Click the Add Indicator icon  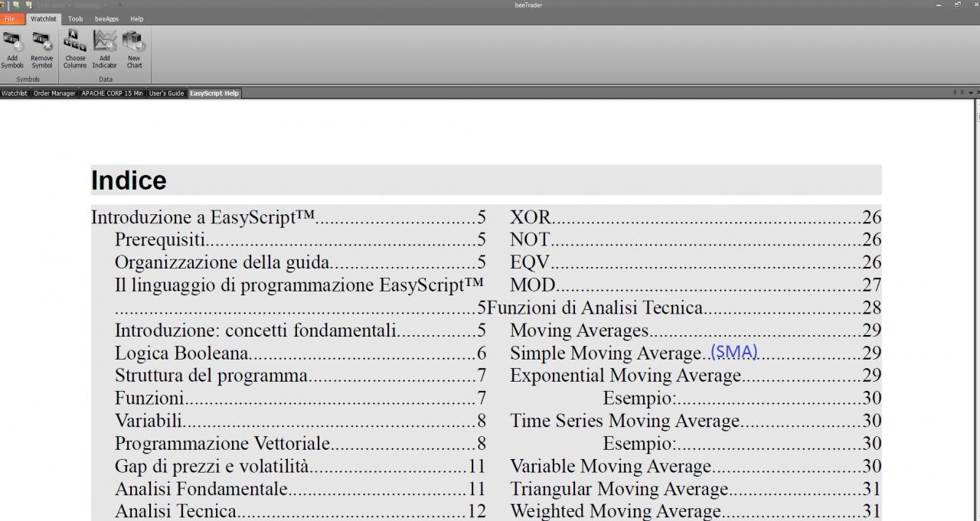coord(105,50)
